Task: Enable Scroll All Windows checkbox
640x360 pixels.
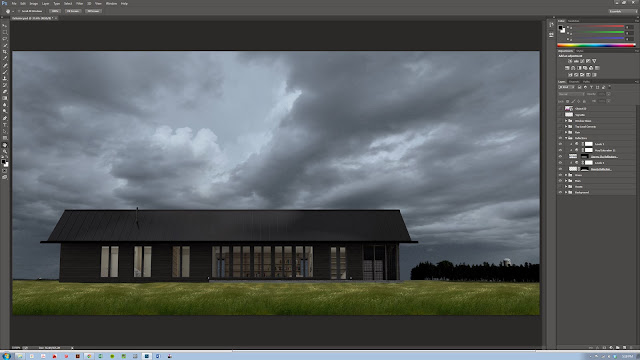Action: [x=19, y=11]
